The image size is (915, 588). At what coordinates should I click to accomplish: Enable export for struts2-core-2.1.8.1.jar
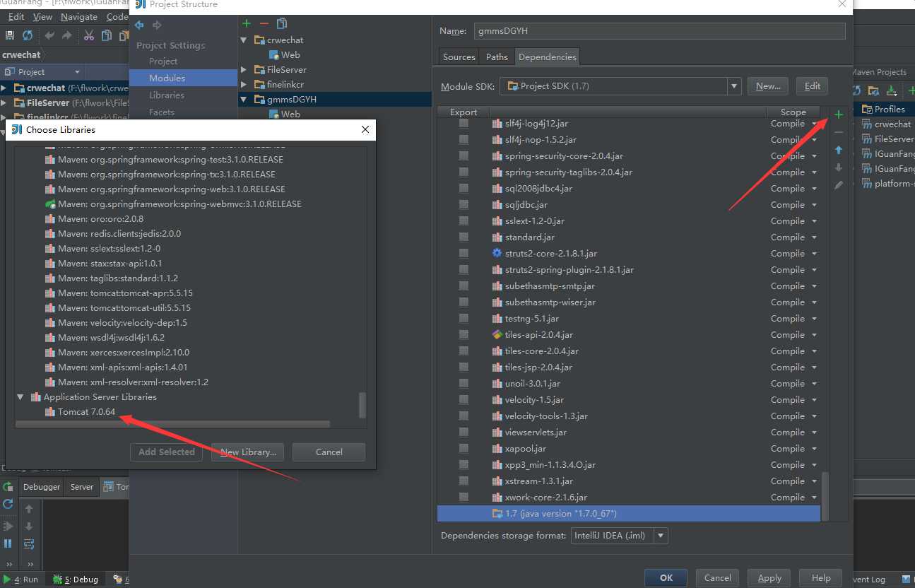(464, 254)
